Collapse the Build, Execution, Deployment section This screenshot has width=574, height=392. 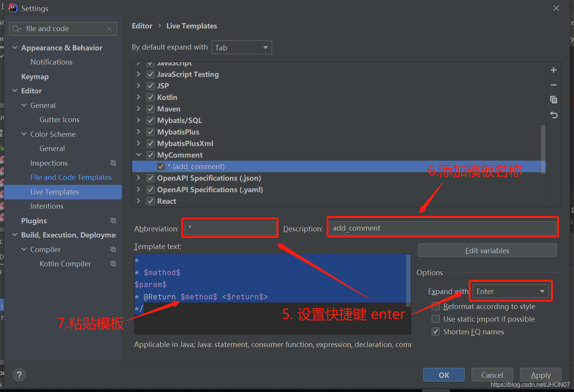pos(15,235)
